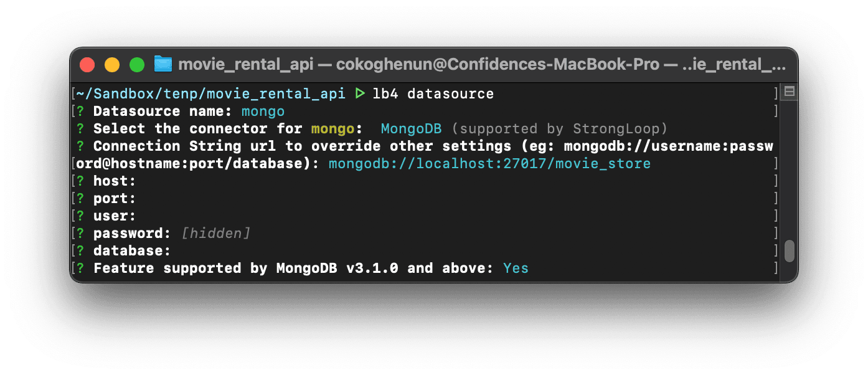Click the yellow minimize window button
The image size is (868, 375).
pos(112,65)
